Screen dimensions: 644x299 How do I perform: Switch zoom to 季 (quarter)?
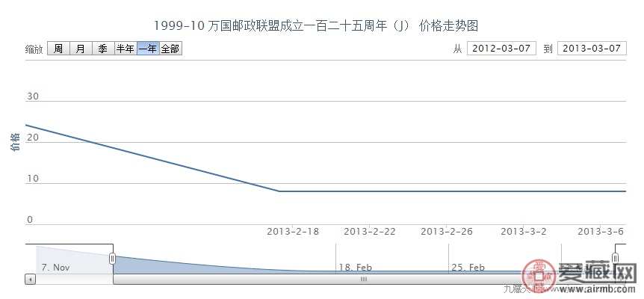102,49
